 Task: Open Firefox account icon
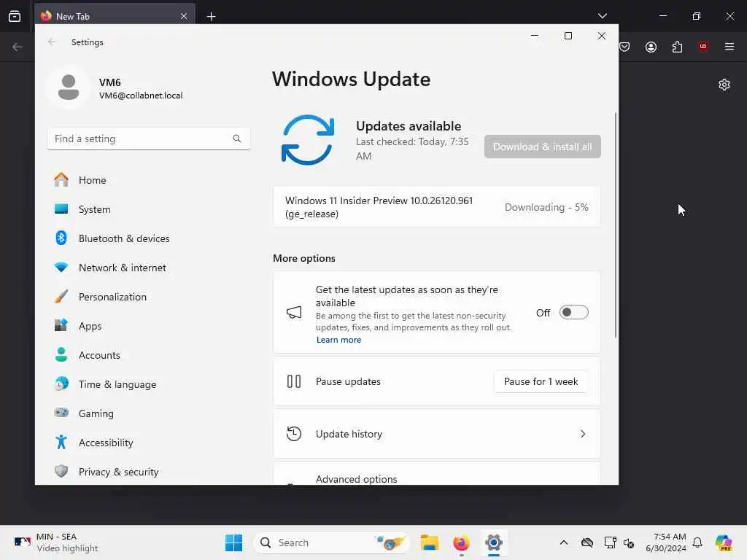click(651, 47)
